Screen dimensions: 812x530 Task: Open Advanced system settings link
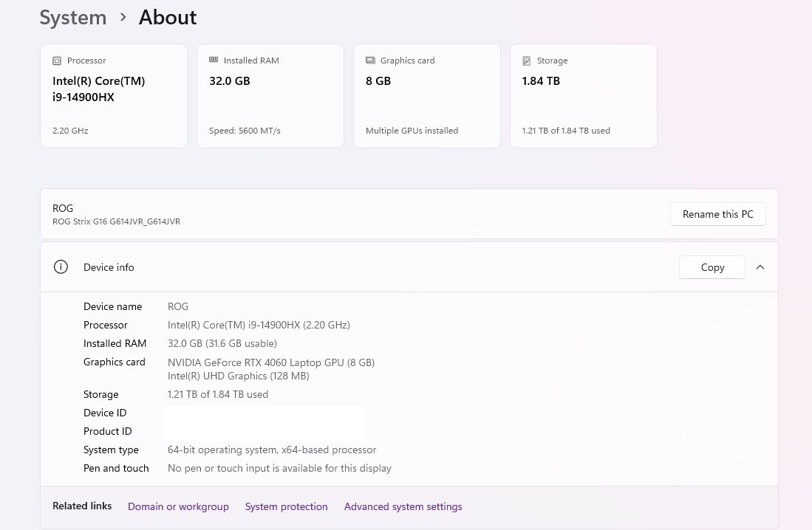[x=403, y=506]
